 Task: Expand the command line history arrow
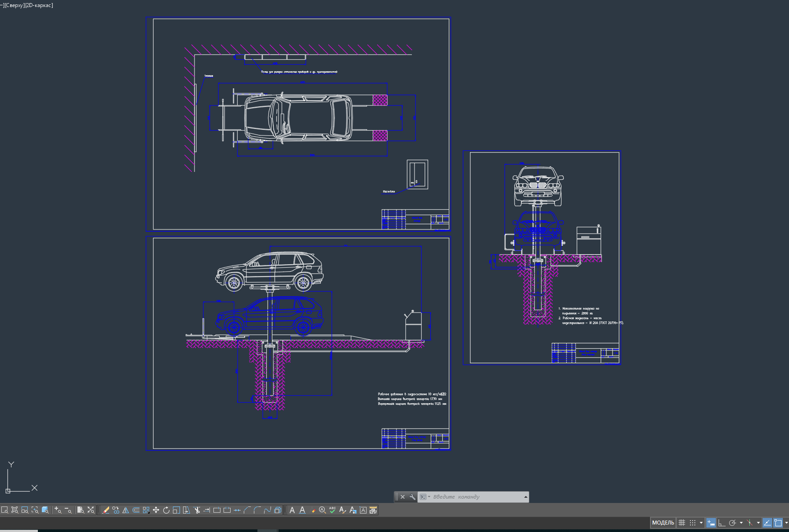click(525, 497)
